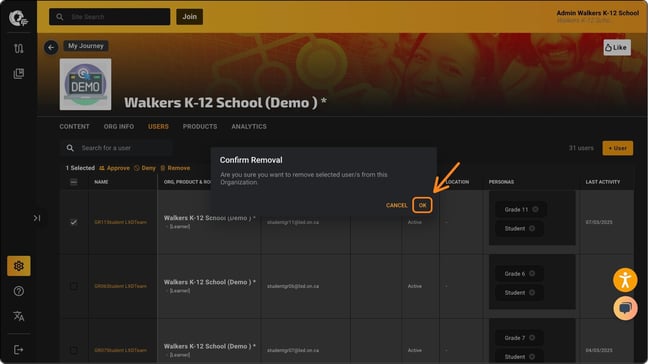Click the library collection icon in the sidebar
This screenshot has width=648, height=364.
(19, 74)
